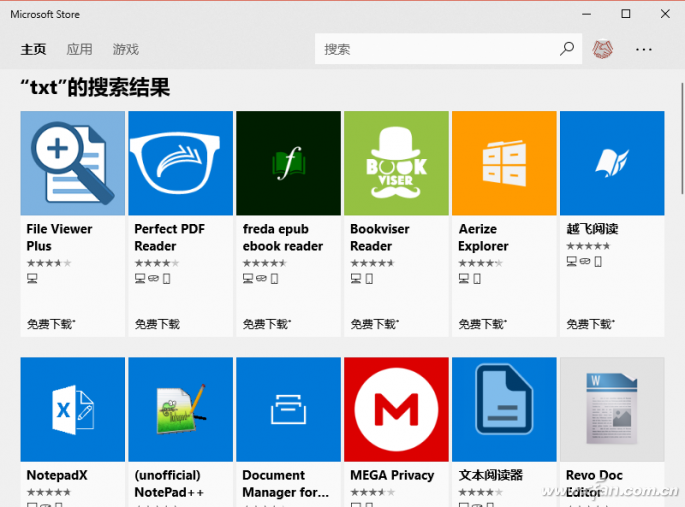Viewport: 685px width, 507px height.
Task: Open the Document Manager scanner icon
Action: click(288, 409)
